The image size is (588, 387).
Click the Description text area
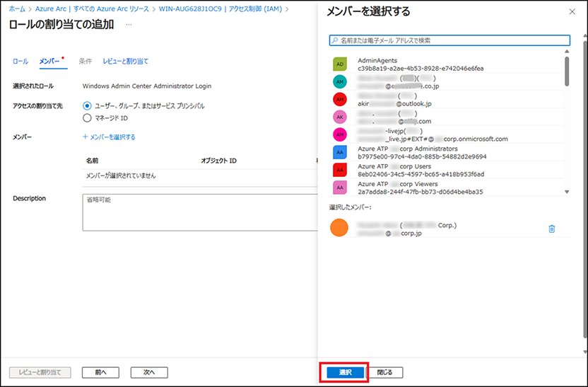200,212
